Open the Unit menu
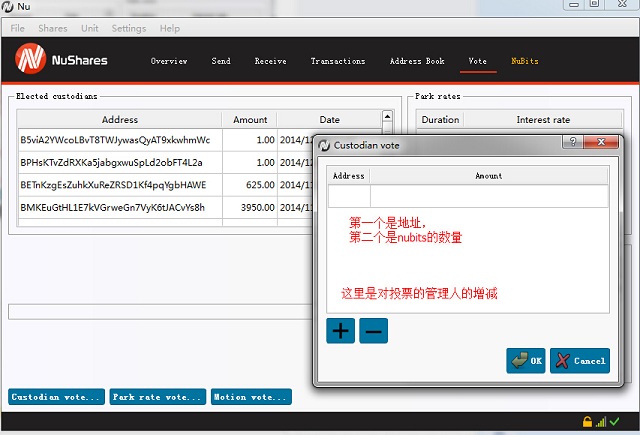 (x=89, y=28)
